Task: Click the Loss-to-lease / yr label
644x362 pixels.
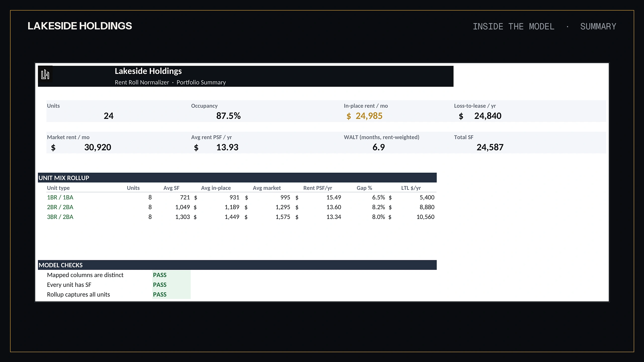Action: [x=475, y=106]
